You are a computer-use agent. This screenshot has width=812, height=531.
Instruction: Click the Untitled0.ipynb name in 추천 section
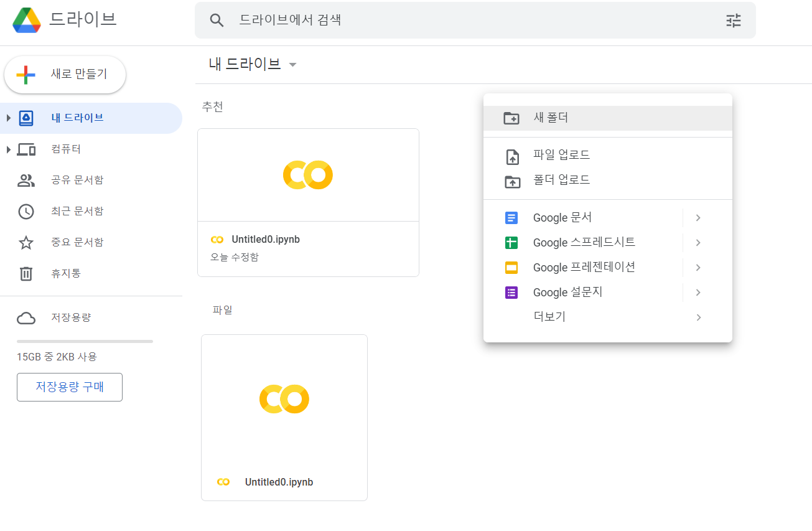point(266,240)
